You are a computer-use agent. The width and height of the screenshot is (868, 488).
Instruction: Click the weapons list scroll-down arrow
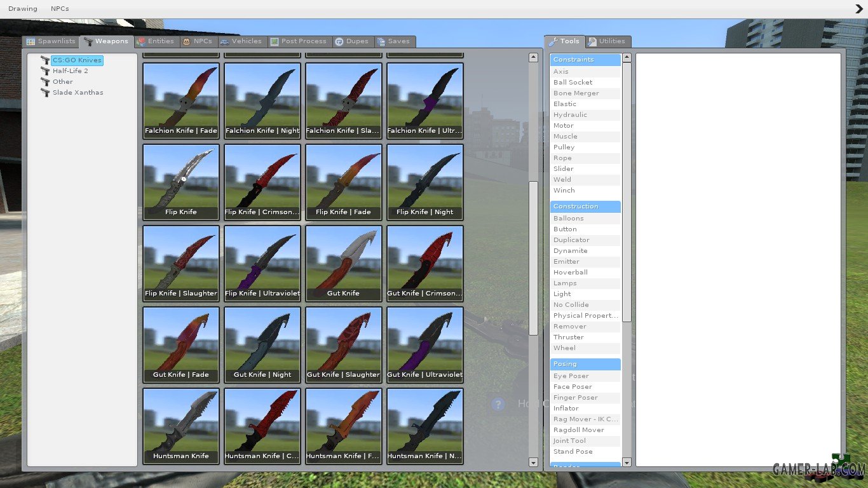[x=534, y=463]
